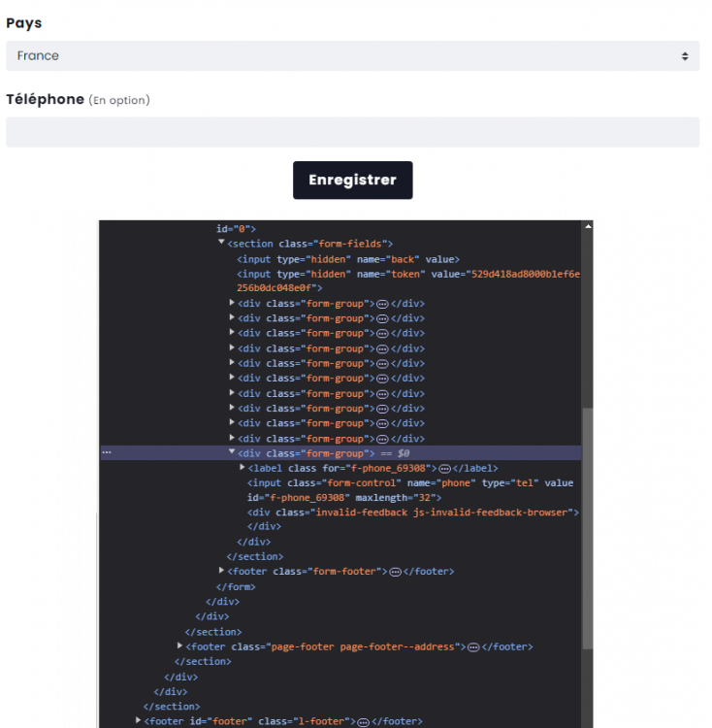Viewport: 712px width, 728px height.
Task: Select the hidden input name="back" node
Action: pos(347,259)
